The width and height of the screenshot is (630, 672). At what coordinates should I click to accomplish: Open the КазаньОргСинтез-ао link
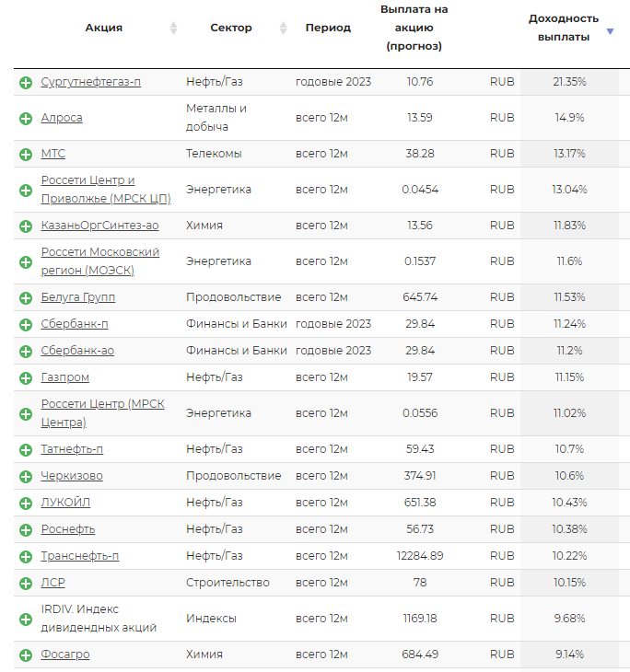click(x=99, y=226)
